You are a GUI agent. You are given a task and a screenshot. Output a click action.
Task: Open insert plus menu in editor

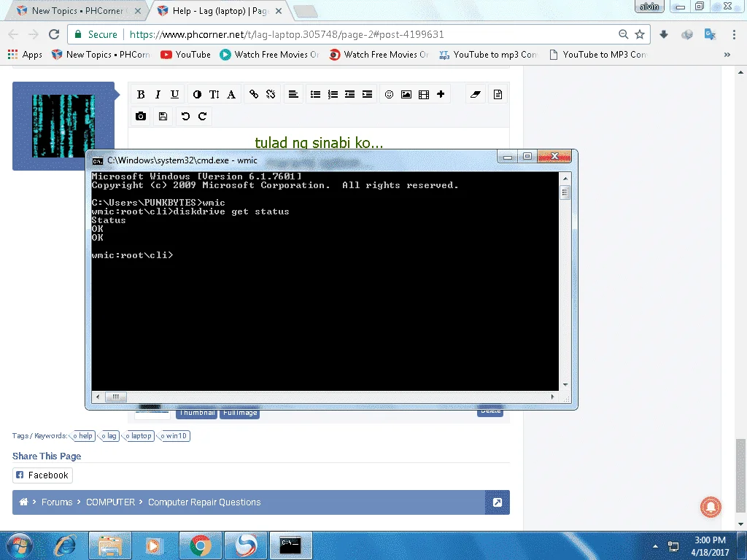coord(441,94)
